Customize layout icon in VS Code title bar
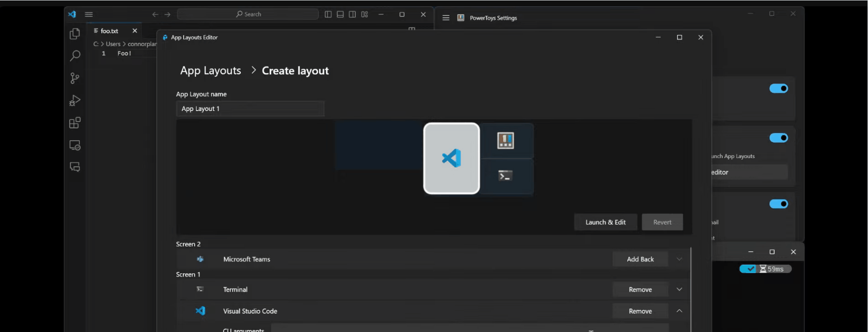The width and height of the screenshot is (868, 332). [365, 14]
